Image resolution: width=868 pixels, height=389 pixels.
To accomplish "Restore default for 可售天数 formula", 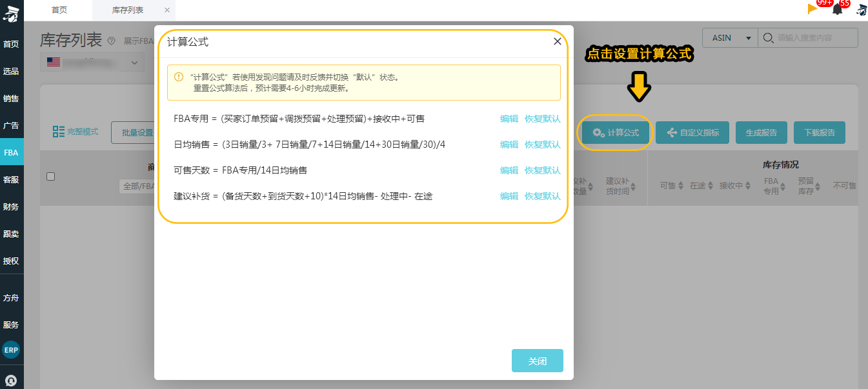I will click(x=543, y=170).
